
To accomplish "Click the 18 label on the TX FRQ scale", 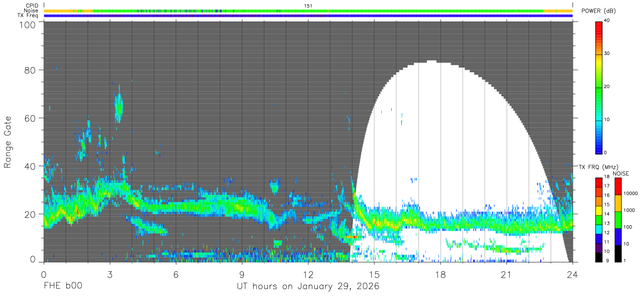I will pos(606,178).
